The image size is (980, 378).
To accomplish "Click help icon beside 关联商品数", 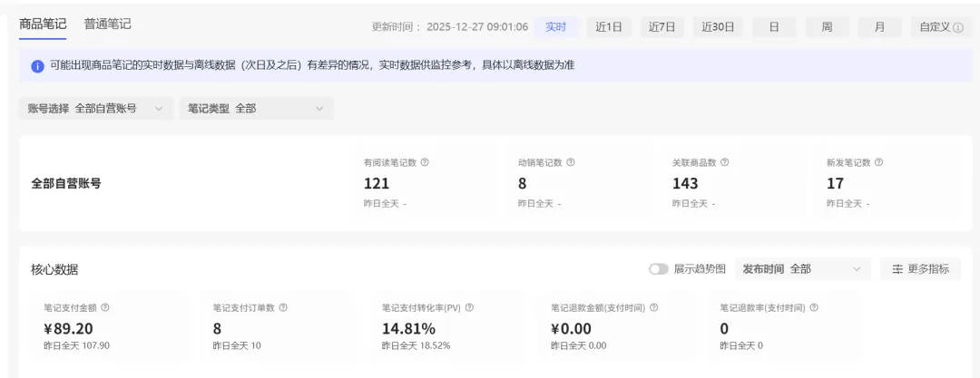I will tap(724, 162).
